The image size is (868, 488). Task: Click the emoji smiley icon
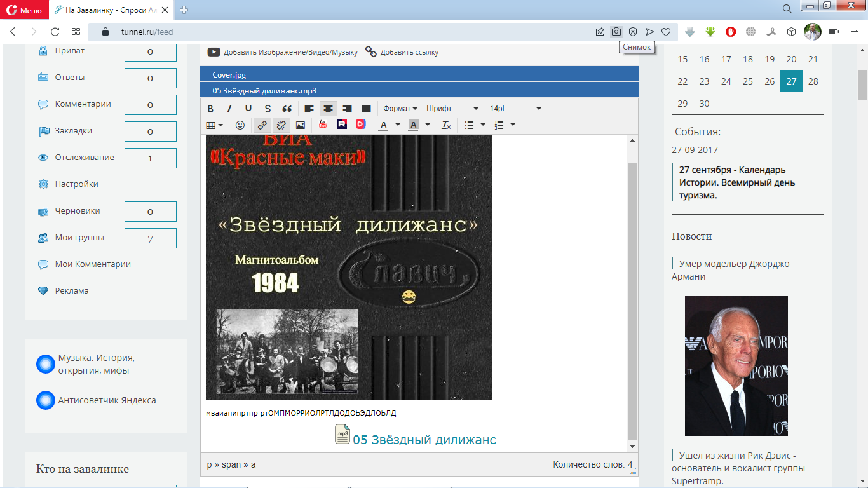click(x=240, y=125)
